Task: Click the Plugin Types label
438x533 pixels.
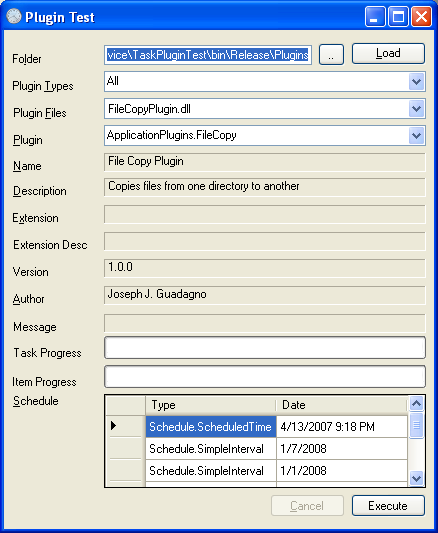Action: [43, 86]
